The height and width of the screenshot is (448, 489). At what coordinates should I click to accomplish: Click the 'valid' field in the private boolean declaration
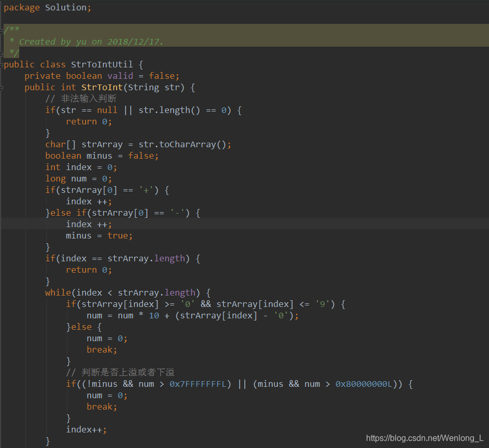click(120, 76)
